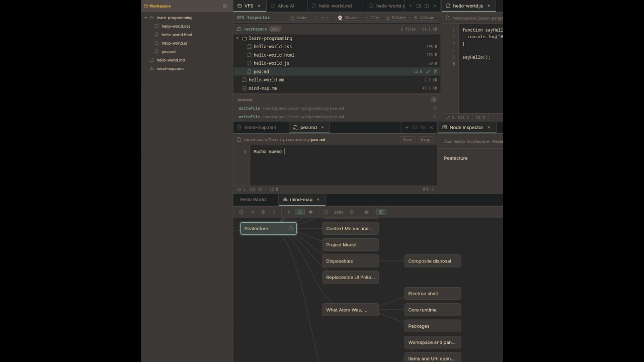Click the first writeFile journal entry
Screen dimensions: 644x362
point(337,108)
